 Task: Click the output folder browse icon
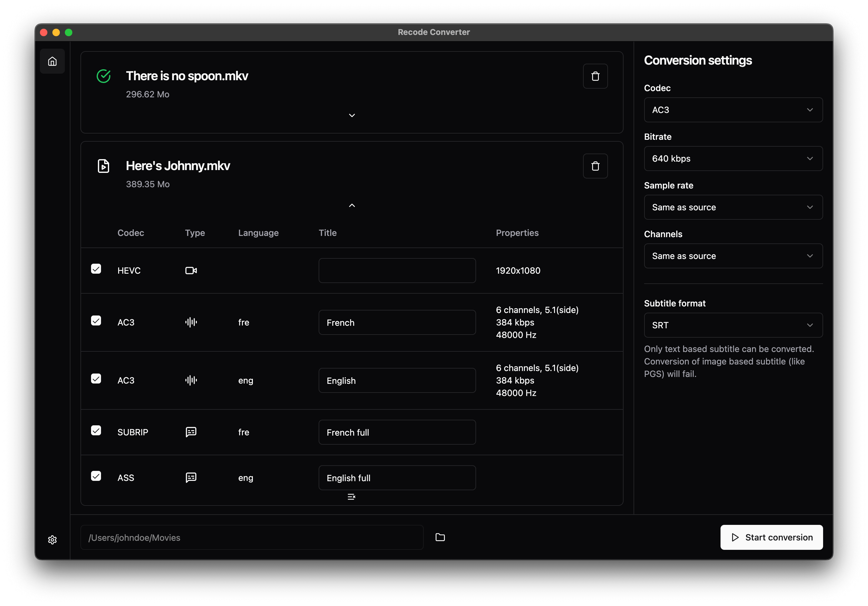(440, 537)
